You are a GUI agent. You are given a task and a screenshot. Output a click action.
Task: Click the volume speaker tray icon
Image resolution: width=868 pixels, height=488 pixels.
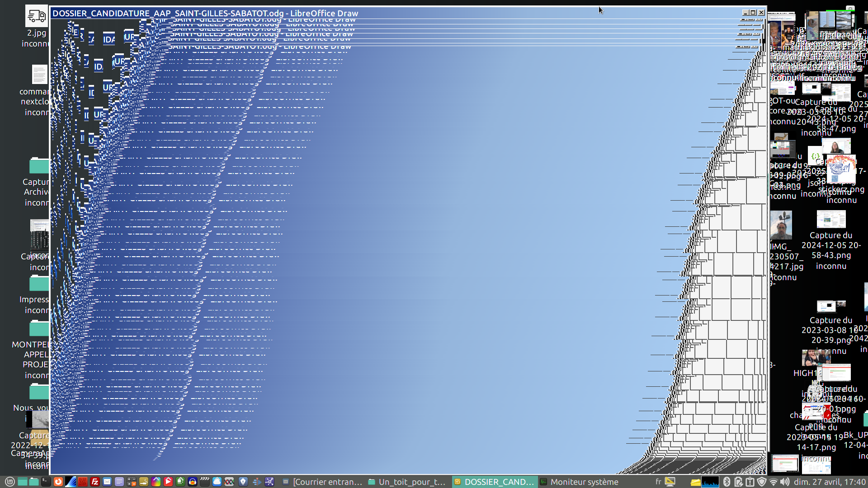(x=785, y=482)
